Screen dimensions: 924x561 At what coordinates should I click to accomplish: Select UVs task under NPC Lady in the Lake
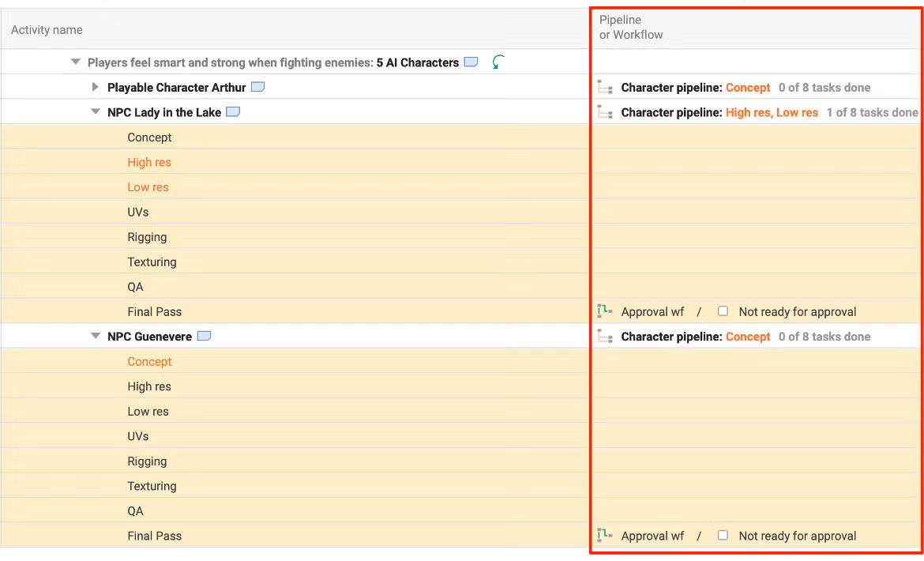138,212
